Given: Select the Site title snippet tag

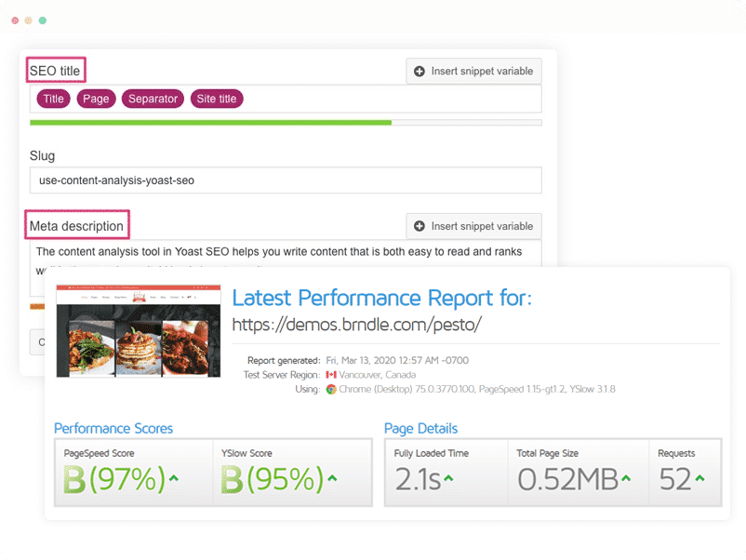Looking at the screenshot, I should [x=217, y=99].
